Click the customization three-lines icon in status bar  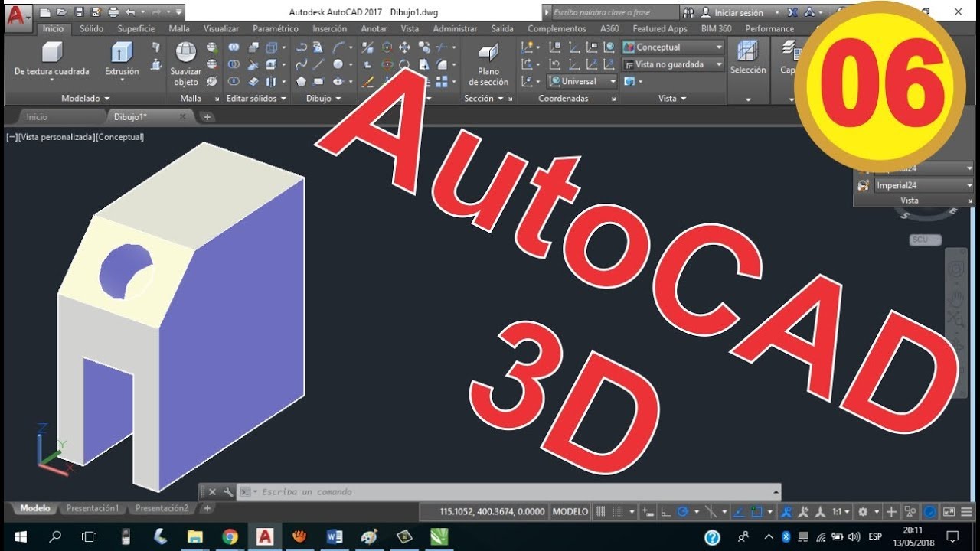click(966, 511)
